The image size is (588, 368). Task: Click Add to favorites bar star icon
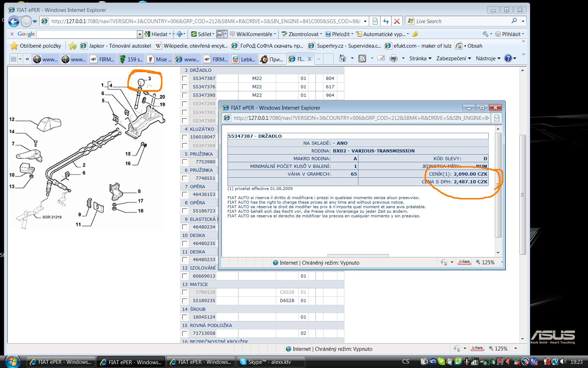pyautogui.click(x=73, y=46)
